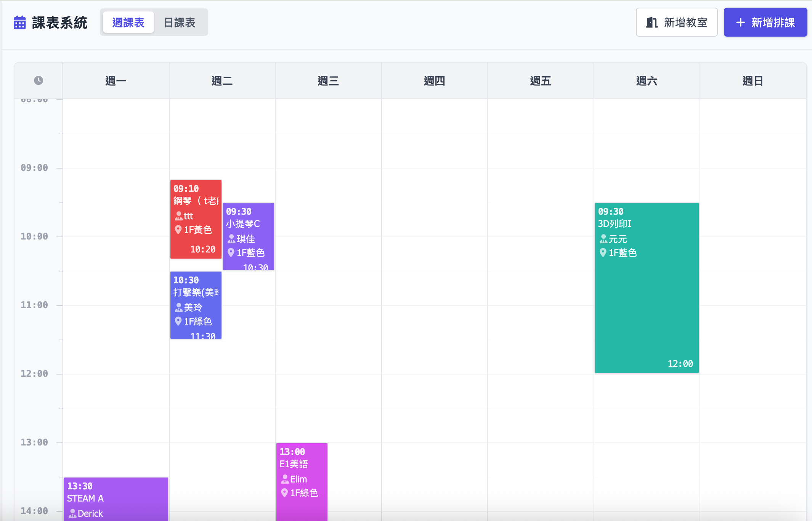The height and width of the screenshot is (521, 812).
Task: Click the teacher icon next to 美玲
Action: click(178, 308)
